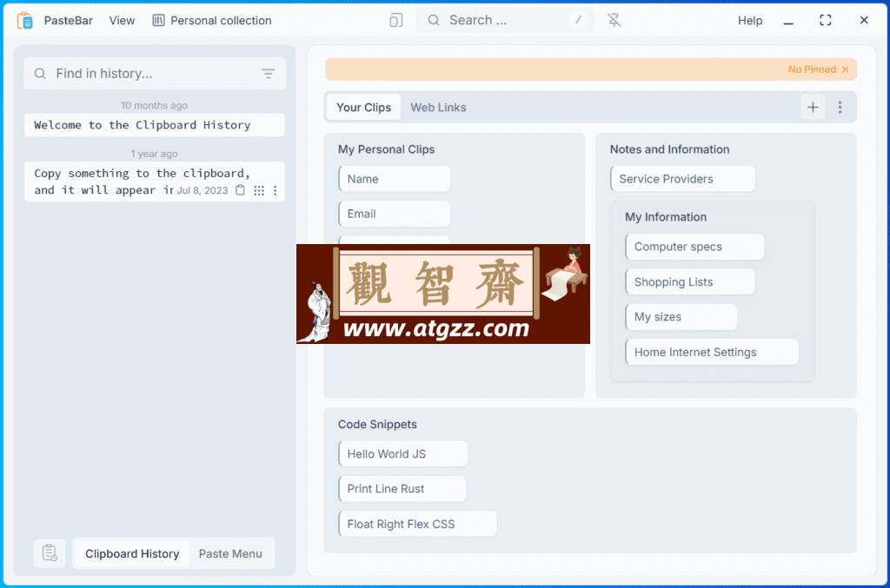Dismiss the No Pinned banner with X

click(845, 69)
